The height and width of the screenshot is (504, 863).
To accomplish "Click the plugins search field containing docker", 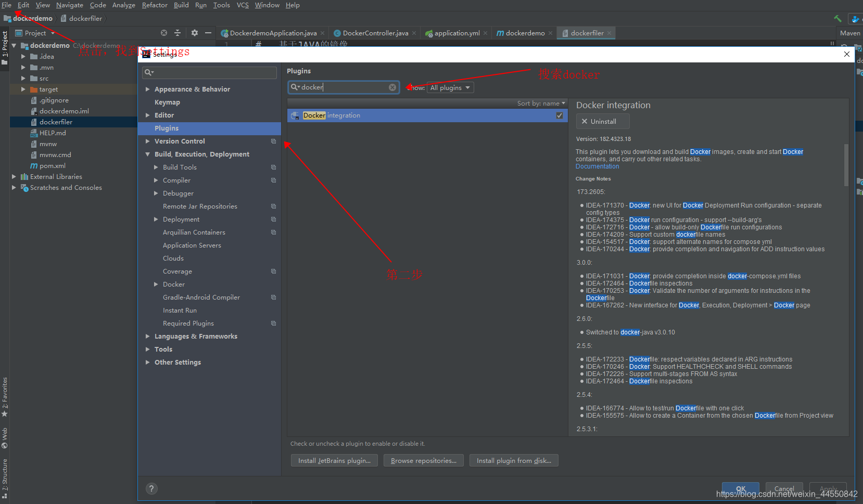I will [344, 87].
